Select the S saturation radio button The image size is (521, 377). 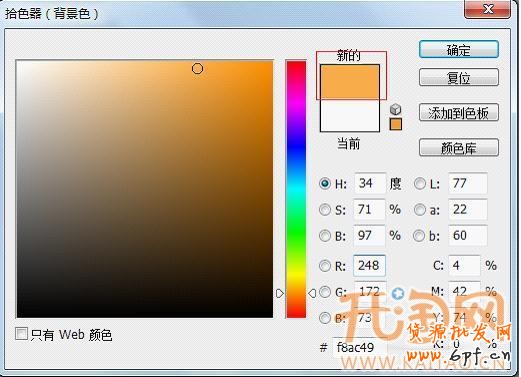[325, 210]
